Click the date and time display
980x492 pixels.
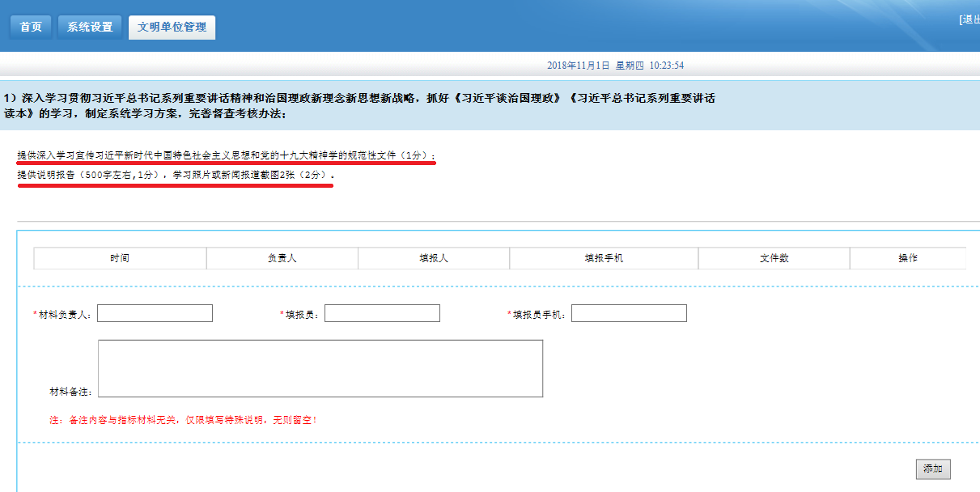(615, 66)
